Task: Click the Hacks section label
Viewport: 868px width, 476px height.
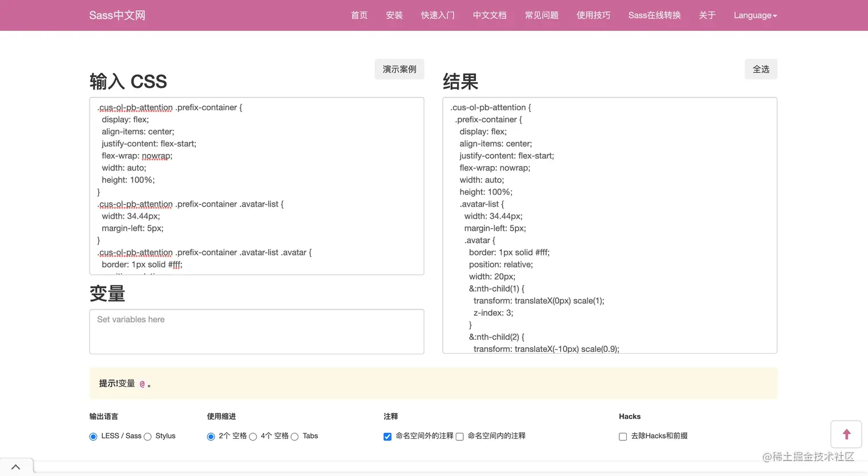Action: [x=630, y=416]
